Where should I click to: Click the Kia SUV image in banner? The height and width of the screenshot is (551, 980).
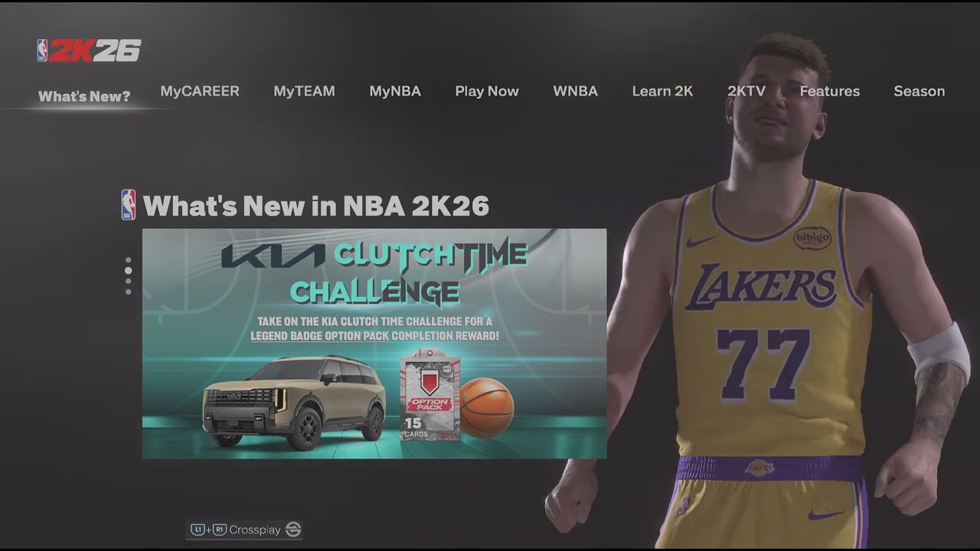coord(294,403)
